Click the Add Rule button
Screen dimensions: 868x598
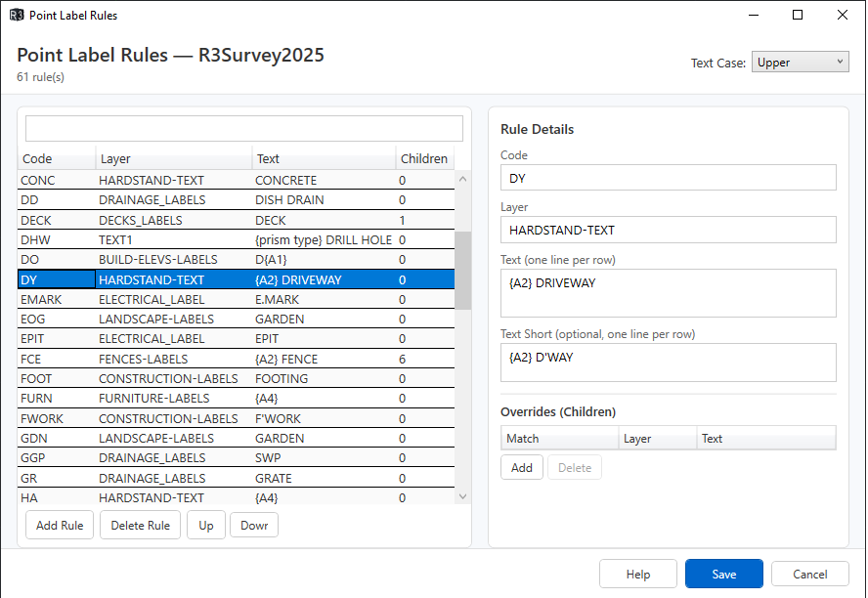60,525
